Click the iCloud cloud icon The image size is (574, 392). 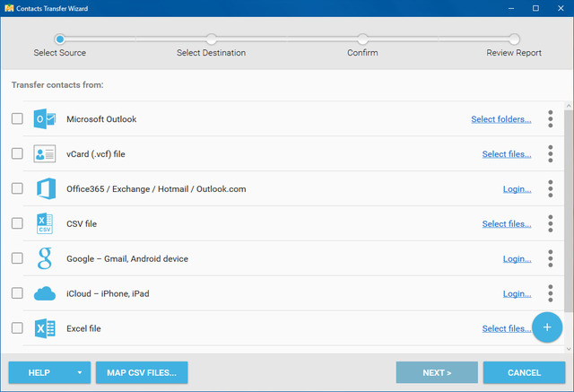tap(45, 294)
